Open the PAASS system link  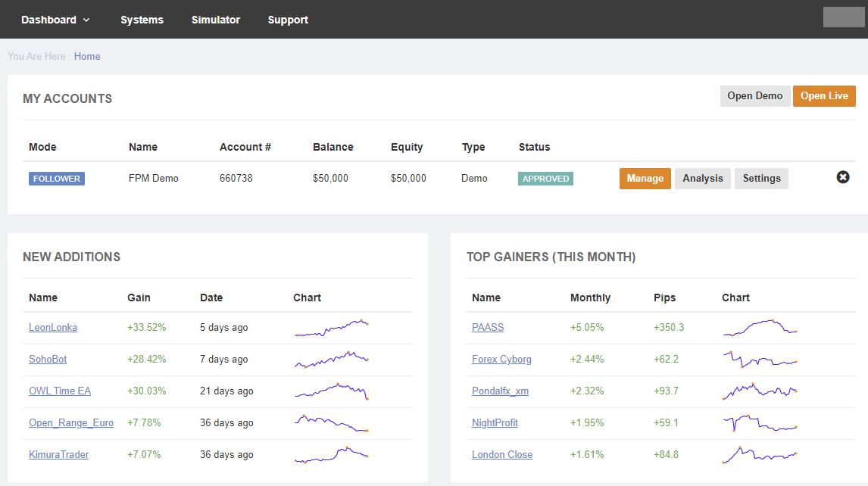pos(488,327)
